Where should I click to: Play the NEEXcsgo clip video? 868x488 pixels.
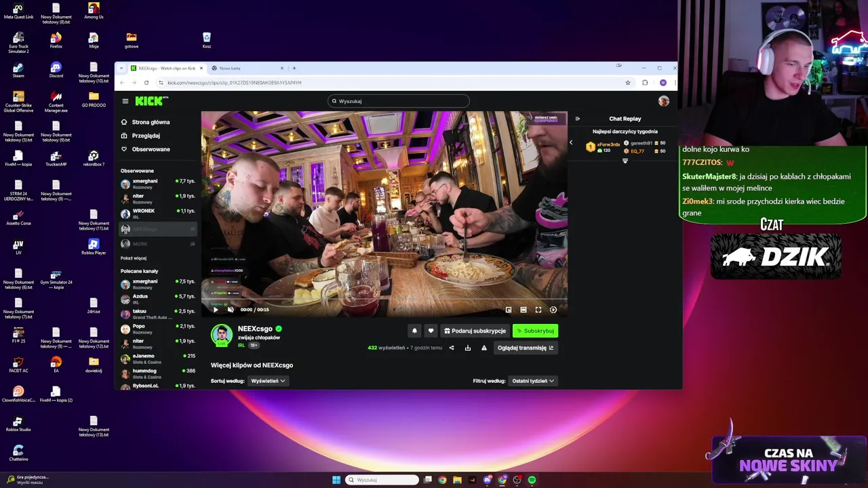[216, 310]
